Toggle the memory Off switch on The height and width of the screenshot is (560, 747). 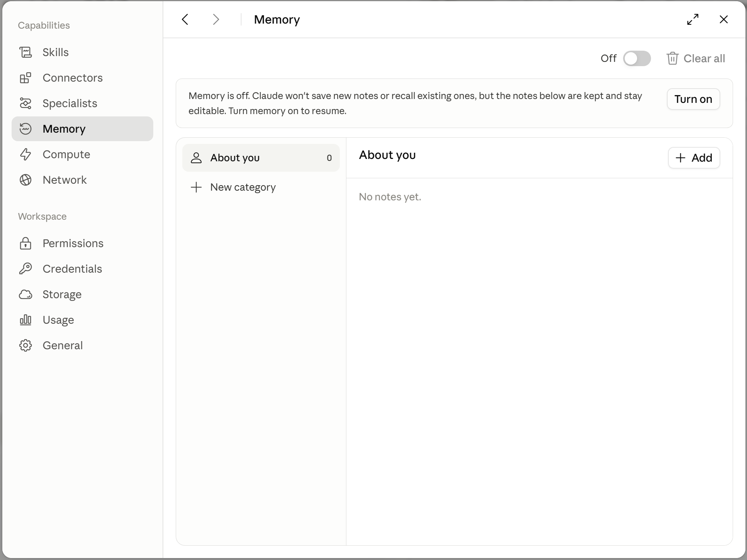[x=637, y=58]
